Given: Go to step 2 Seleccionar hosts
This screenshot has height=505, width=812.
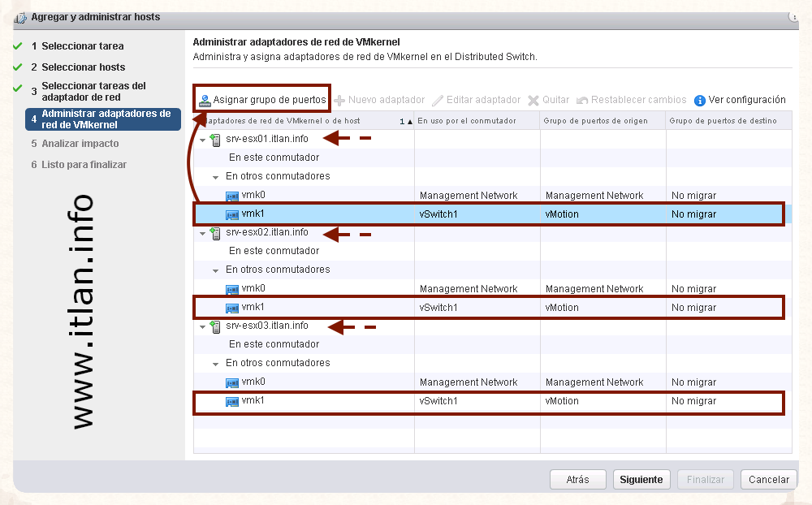Looking at the screenshot, I should [x=83, y=67].
